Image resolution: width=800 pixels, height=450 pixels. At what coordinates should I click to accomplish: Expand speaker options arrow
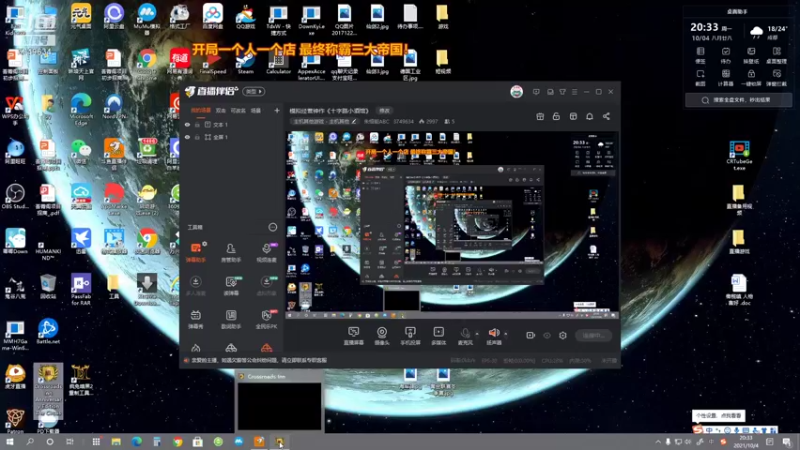coord(506,334)
